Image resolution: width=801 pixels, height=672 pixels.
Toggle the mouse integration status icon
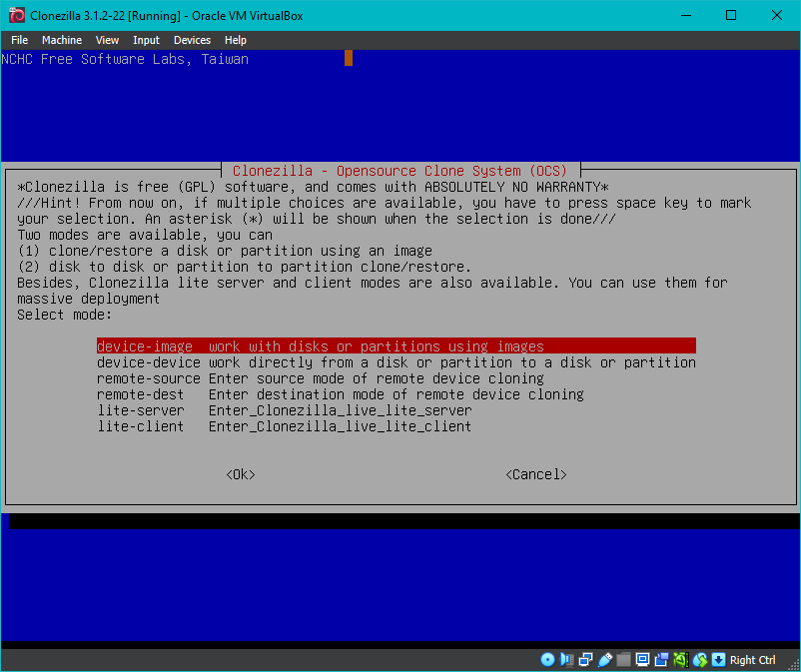[x=699, y=660]
